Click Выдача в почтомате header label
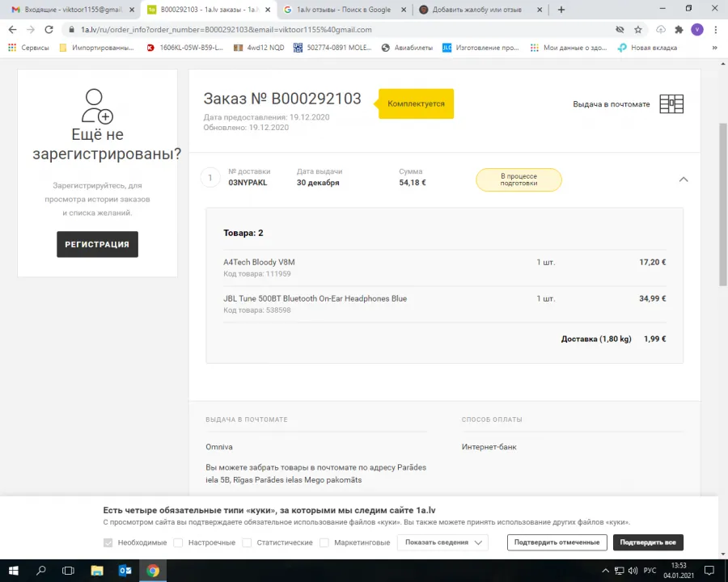This screenshot has height=582, width=728. click(611, 104)
